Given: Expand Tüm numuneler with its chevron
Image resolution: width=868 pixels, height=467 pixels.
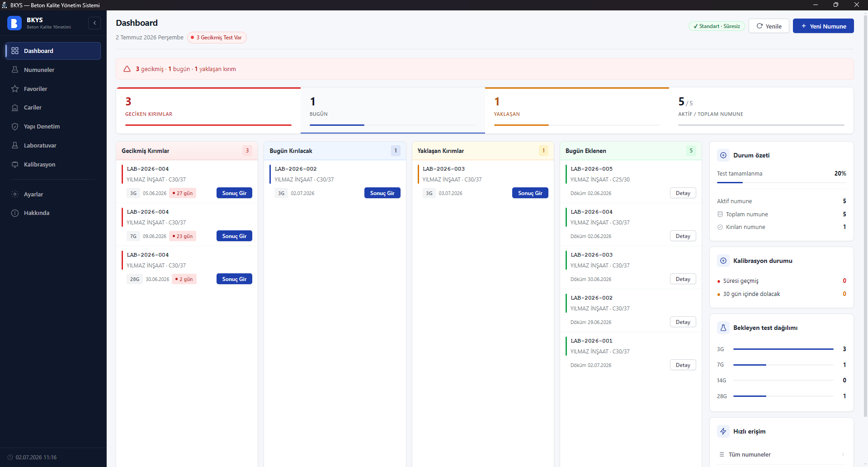Looking at the screenshot, I should [x=843, y=454].
